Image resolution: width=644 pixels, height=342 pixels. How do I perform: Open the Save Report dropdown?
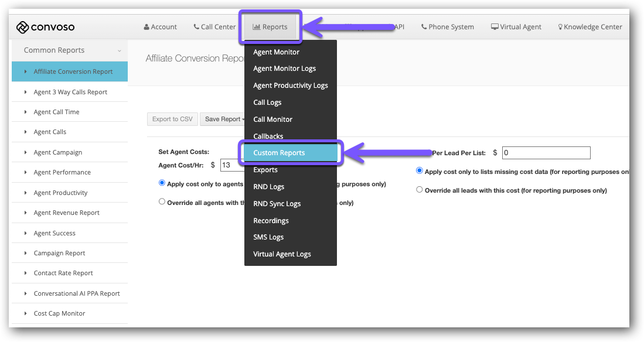[x=223, y=119]
